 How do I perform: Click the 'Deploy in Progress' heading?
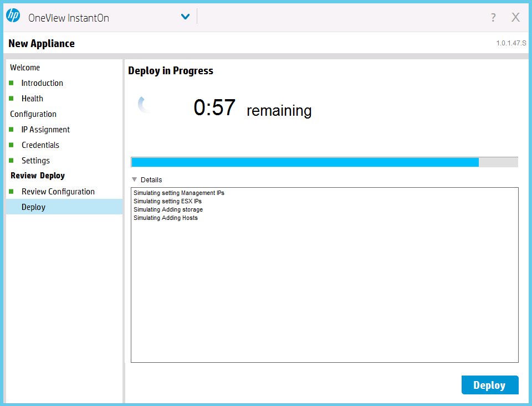click(171, 70)
